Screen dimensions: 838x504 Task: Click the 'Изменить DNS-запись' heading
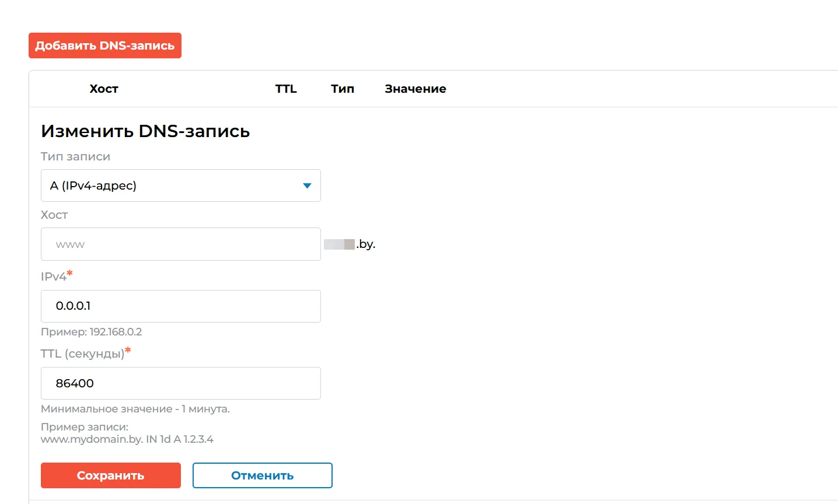[x=145, y=131]
